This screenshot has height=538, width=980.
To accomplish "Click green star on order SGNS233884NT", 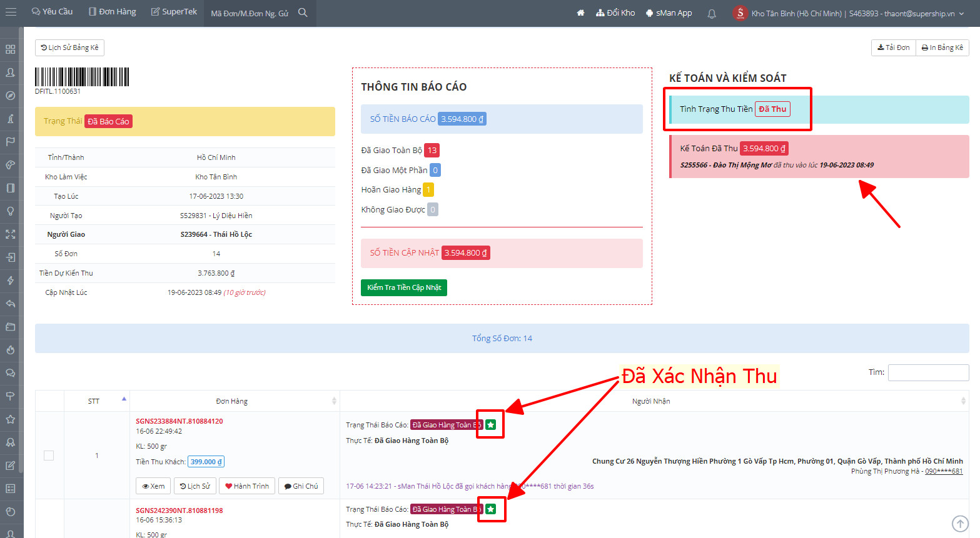I will click(491, 425).
